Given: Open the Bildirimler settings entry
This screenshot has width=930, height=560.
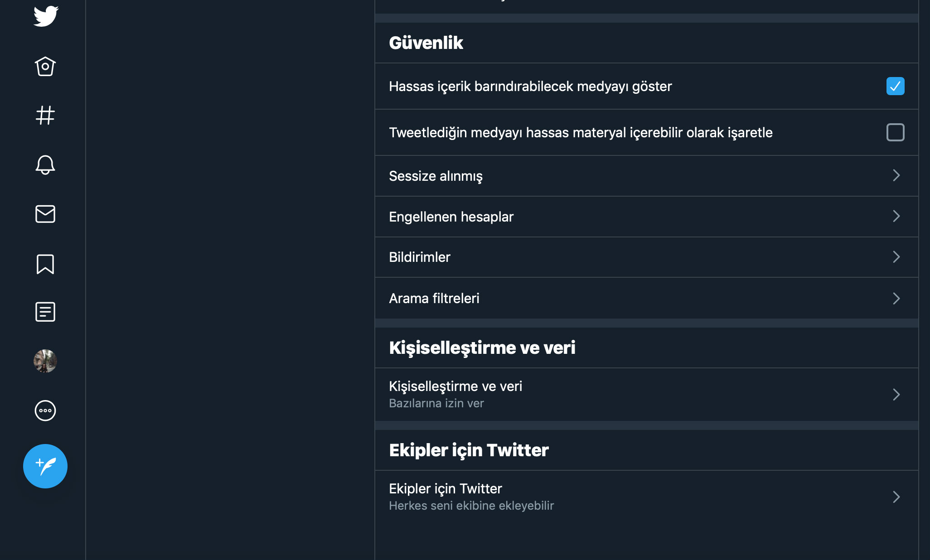Looking at the screenshot, I should click(647, 257).
